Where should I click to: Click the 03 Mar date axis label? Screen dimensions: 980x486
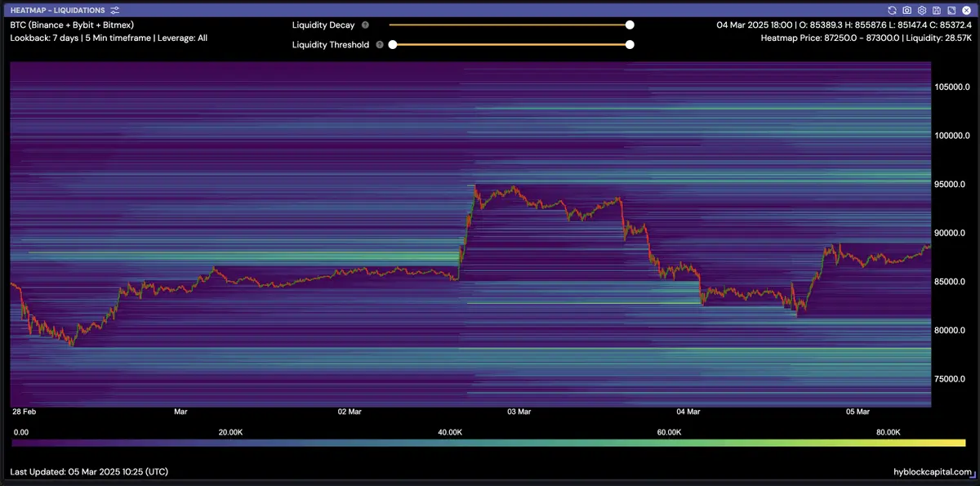pos(519,412)
